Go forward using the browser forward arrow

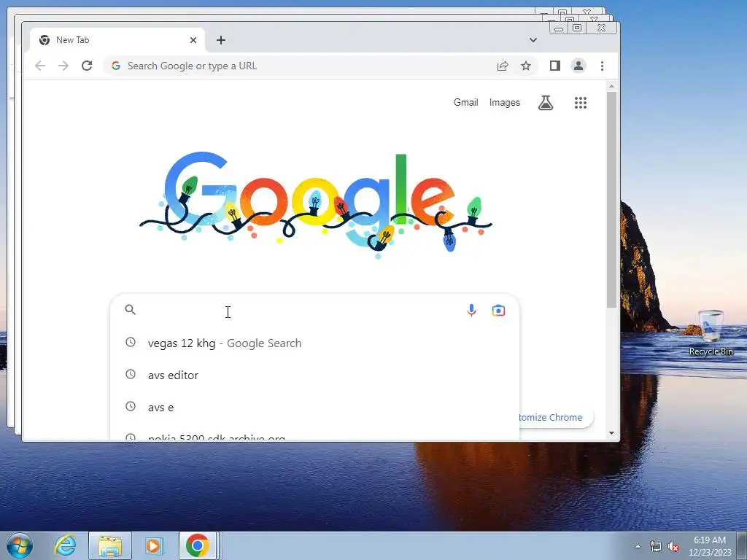[63, 66]
